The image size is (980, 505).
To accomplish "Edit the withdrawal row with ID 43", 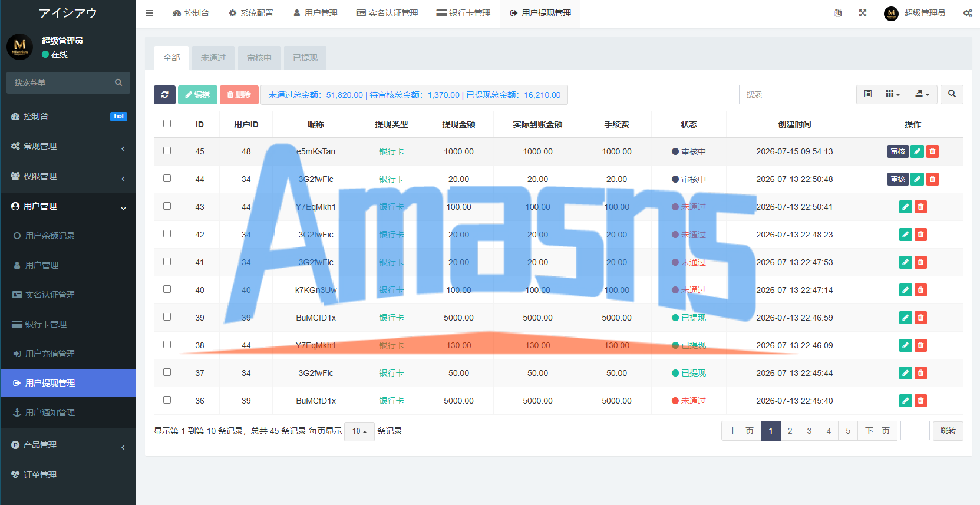I will 906,207.
